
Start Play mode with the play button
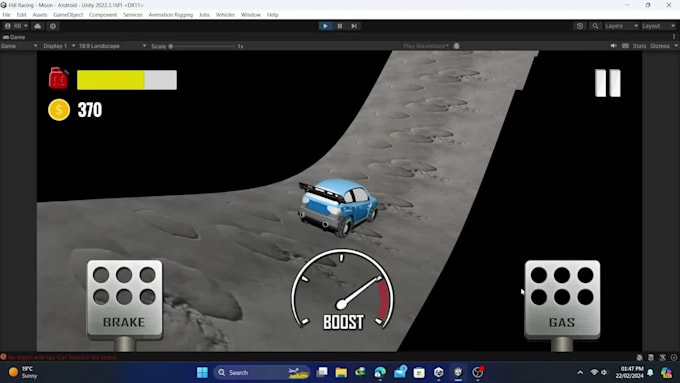(x=325, y=26)
